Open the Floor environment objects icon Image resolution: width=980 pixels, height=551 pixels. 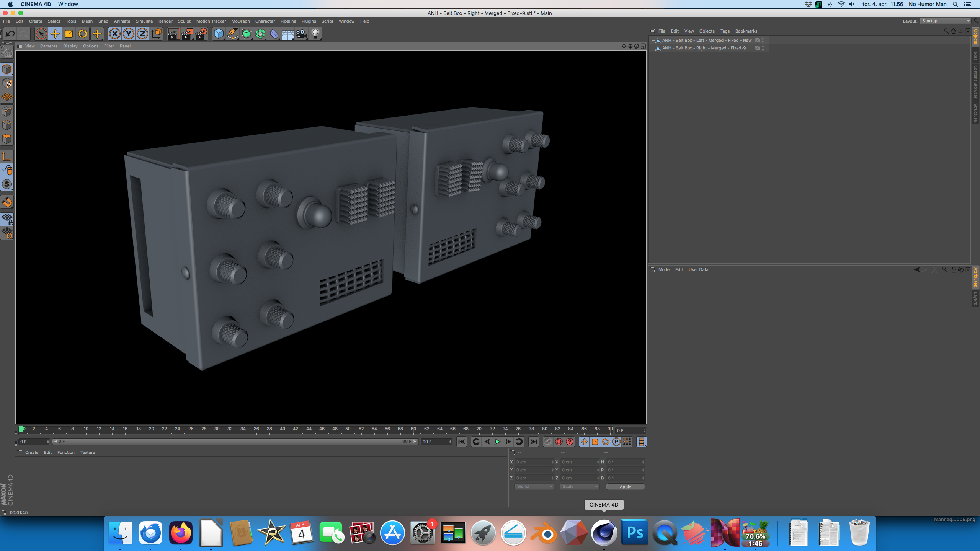pos(288,34)
